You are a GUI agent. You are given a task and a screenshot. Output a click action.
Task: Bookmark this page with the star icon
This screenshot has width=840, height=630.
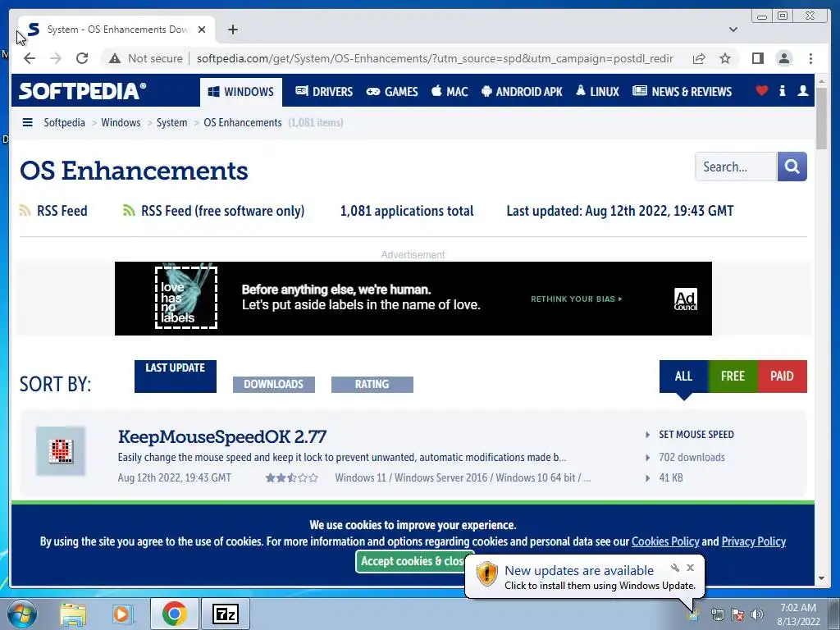tap(725, 58)
